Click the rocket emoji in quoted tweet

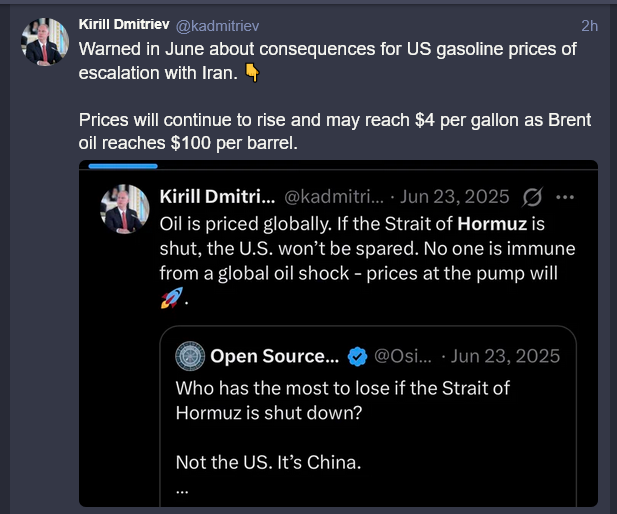(168, 298)
